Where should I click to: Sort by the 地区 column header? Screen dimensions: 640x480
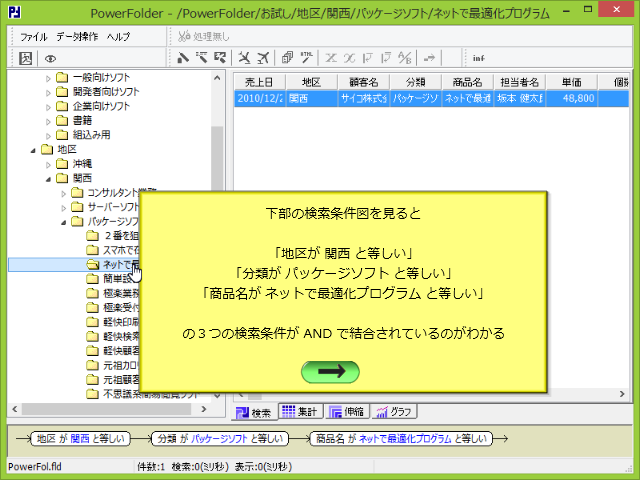(311, 82)
